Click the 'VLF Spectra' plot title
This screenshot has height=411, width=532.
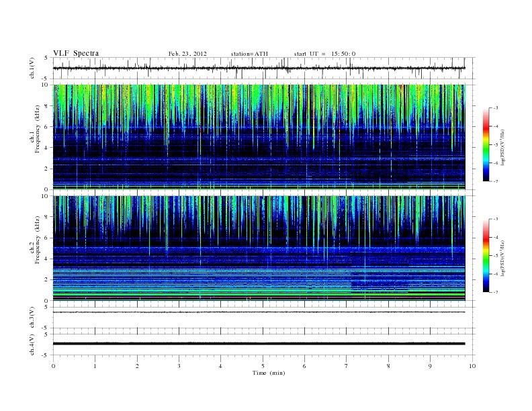pos(76,53)
